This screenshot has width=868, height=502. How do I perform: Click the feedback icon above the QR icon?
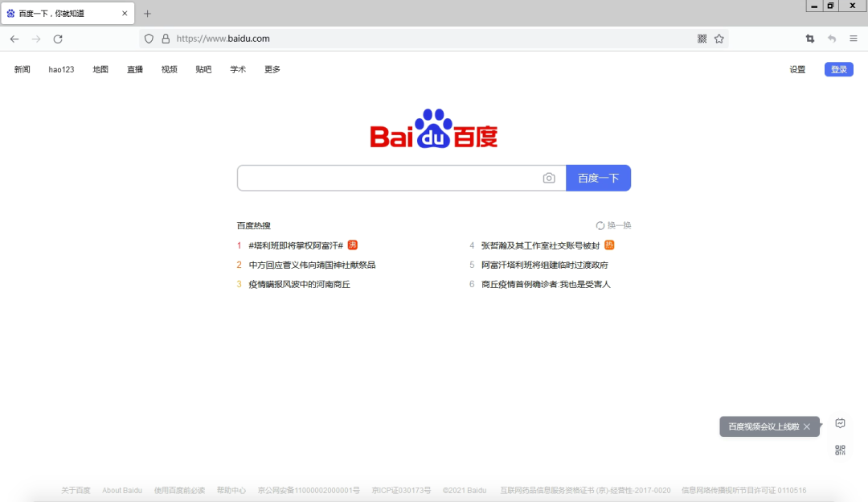[x=840, y=423]
